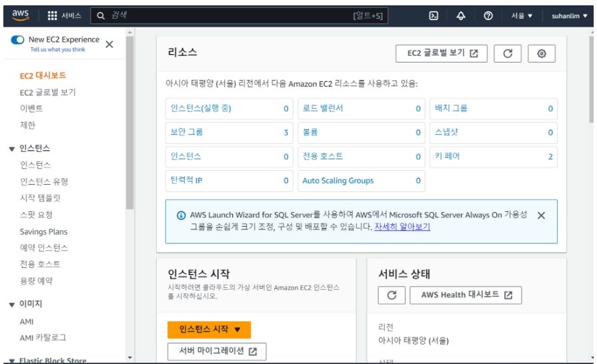Open 리소스 settings gear
The image size is (597, 364).
point(542,53)
